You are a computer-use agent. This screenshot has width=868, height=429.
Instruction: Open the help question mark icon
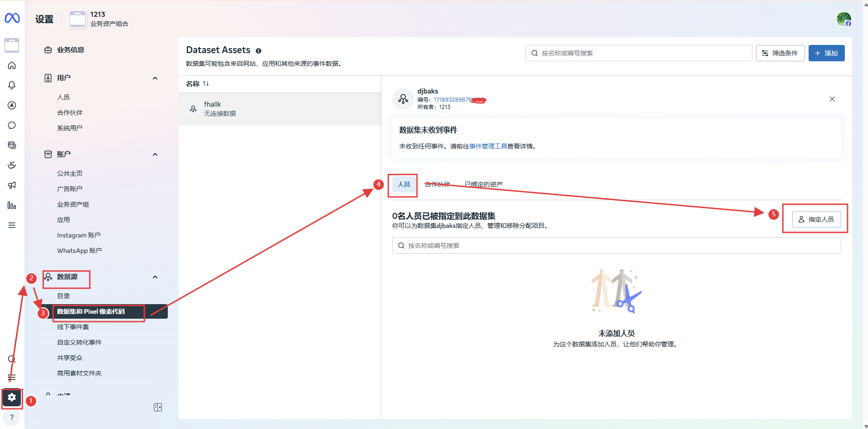[x=12, y=417]
